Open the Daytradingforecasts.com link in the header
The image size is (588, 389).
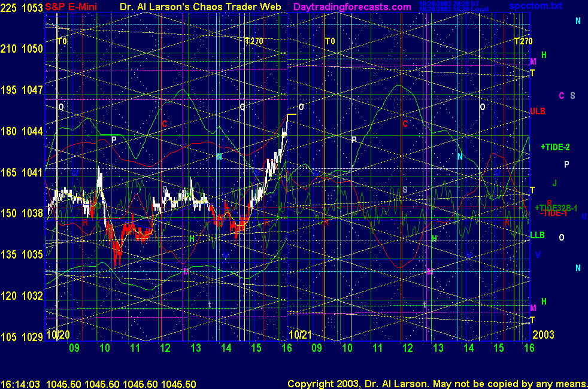(352, 7)
